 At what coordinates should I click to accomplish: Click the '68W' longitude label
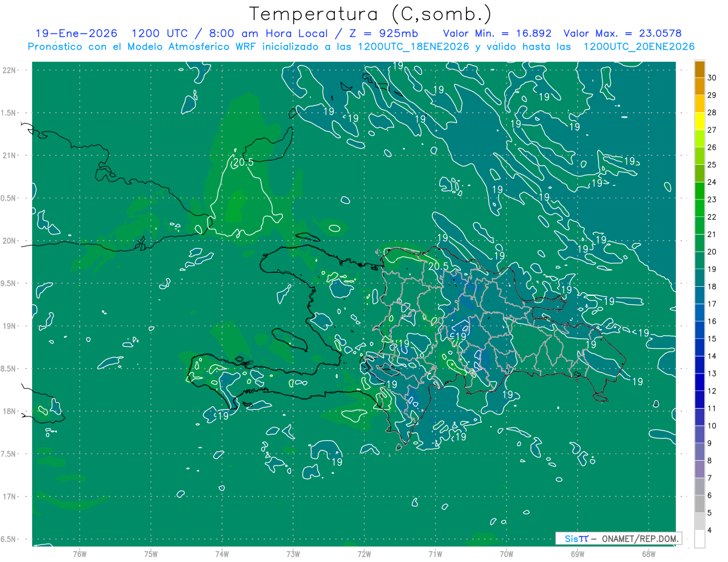click(649, 554)
